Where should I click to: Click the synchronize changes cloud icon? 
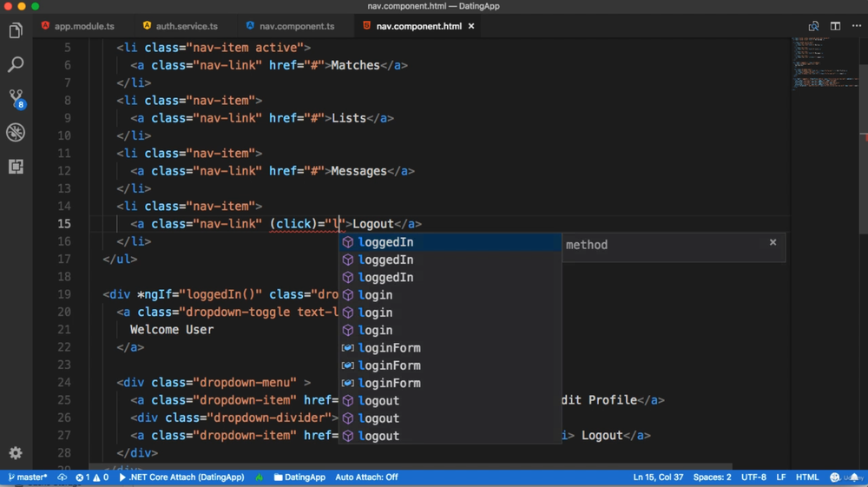click(62, 477)
